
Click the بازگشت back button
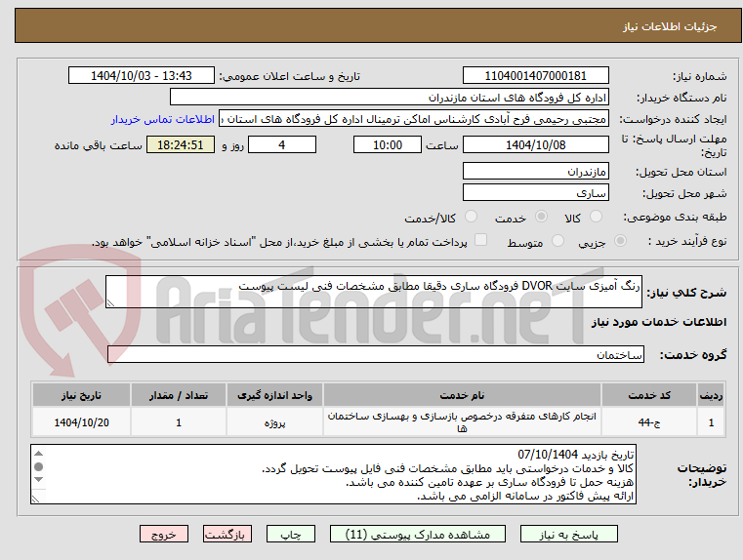pos(227,534)
